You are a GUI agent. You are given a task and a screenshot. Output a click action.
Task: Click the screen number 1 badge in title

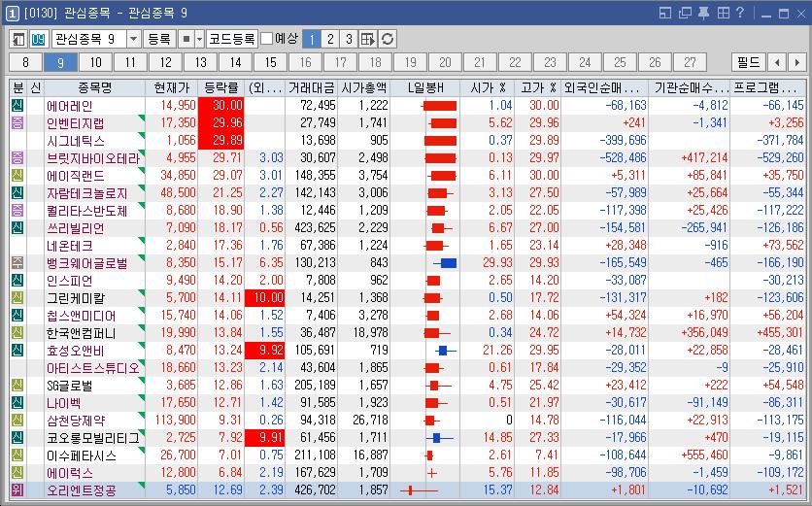[12, 14]
